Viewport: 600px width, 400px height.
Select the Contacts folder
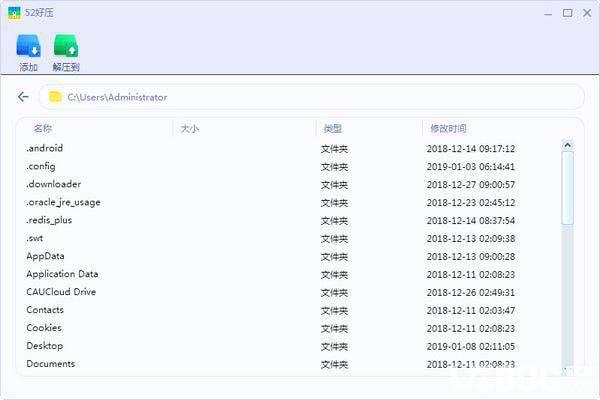tap(45, 310)
